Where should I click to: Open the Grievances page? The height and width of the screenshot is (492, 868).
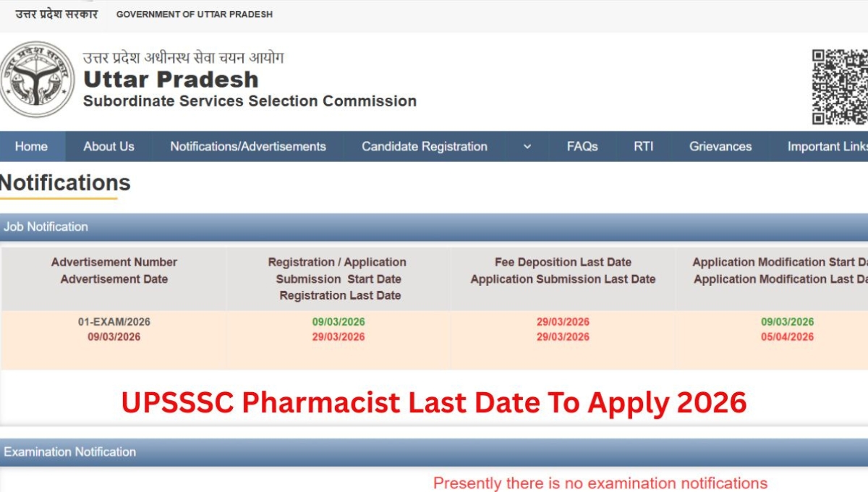[720, 146]
